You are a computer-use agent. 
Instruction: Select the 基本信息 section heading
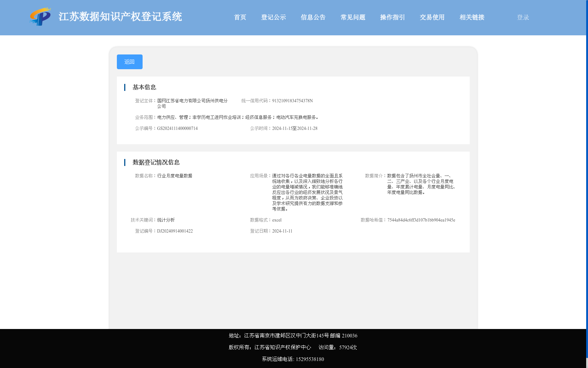point(144,87)
